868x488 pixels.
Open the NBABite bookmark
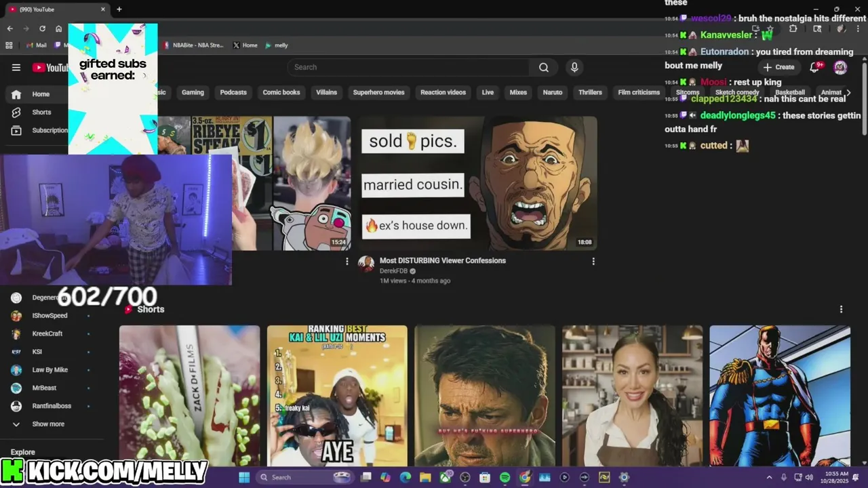click(193, 45)
